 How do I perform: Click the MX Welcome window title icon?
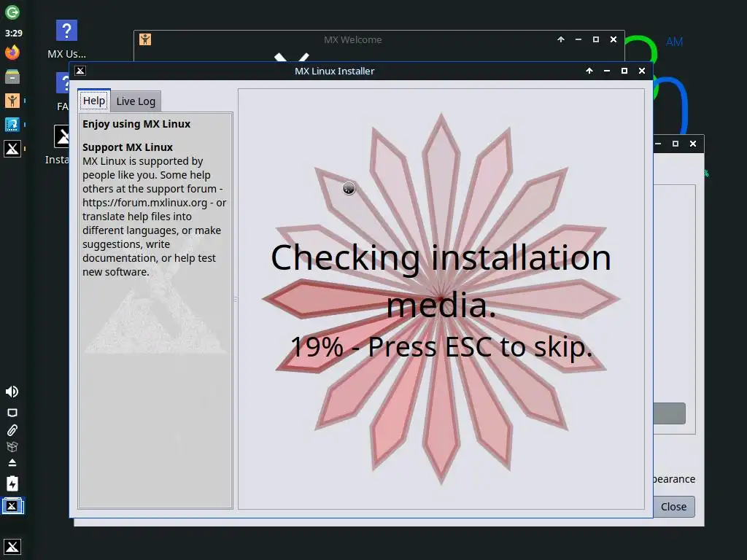coord(145,39)
